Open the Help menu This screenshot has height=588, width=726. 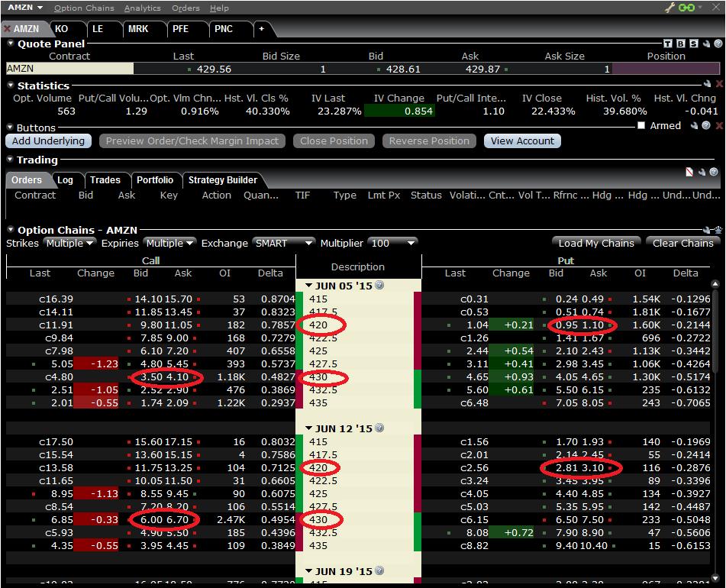[x=219, y=8]
